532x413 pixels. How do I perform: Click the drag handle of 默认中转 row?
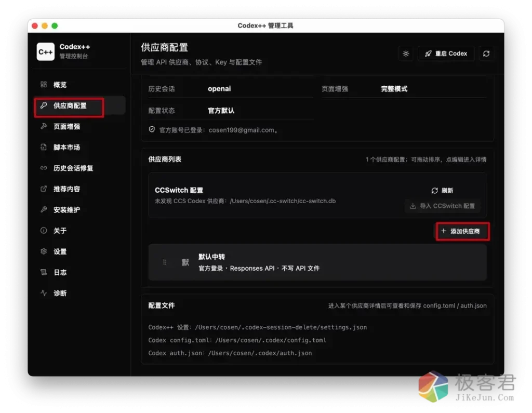click(165, 262)
